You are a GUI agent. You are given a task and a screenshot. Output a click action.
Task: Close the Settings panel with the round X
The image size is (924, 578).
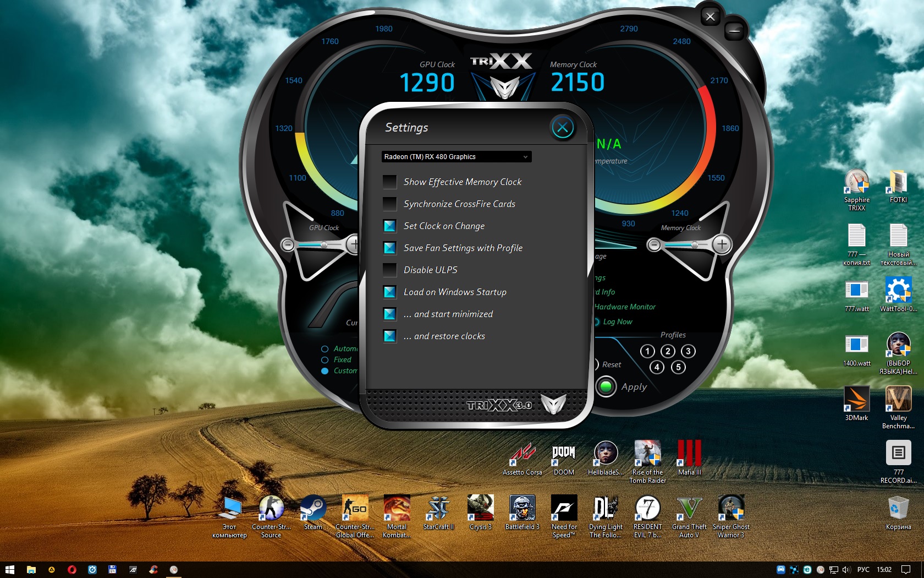(562, 128)
